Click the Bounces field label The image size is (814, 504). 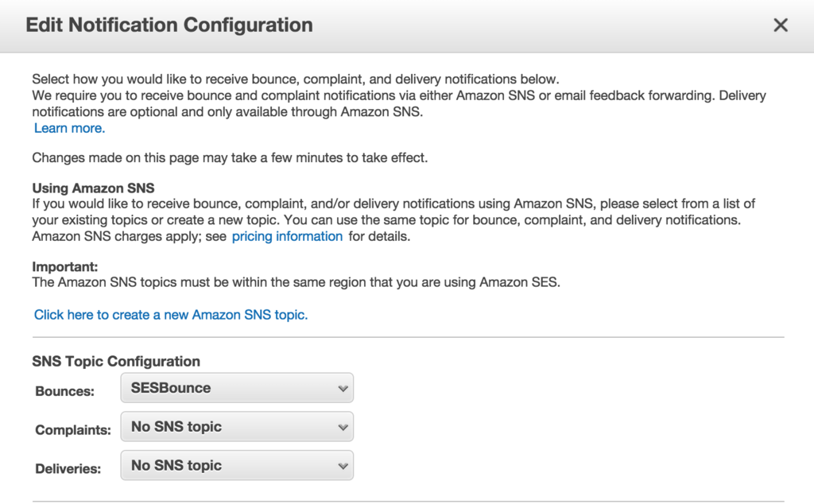coord(64,391)
